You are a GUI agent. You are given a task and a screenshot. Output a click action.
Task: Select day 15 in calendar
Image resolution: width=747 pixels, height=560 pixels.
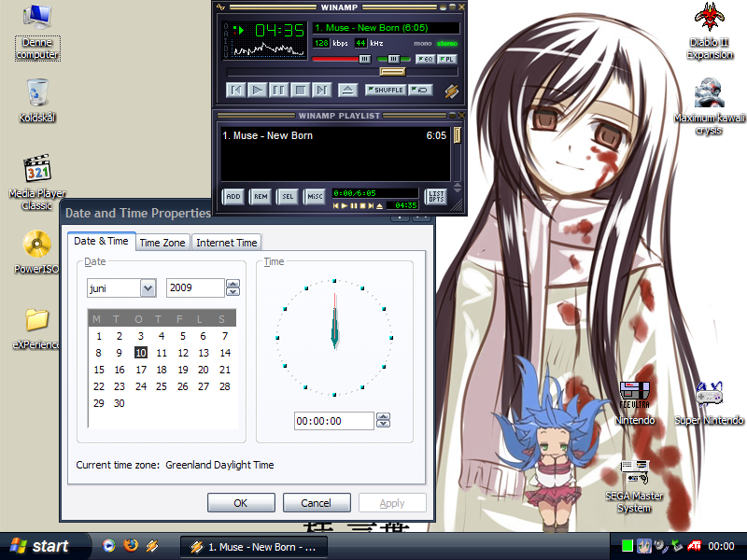pyautogui.click(x=99, y=370)
